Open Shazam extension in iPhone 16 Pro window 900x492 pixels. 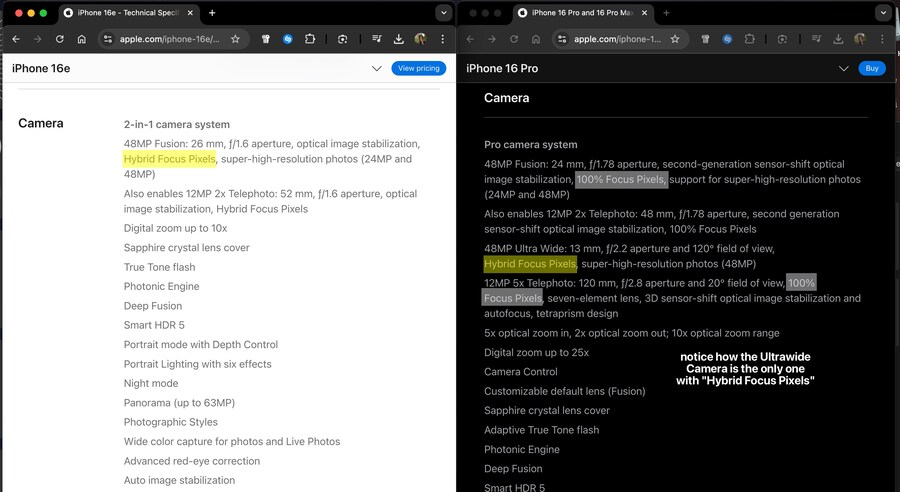click(x=727, y=39)
